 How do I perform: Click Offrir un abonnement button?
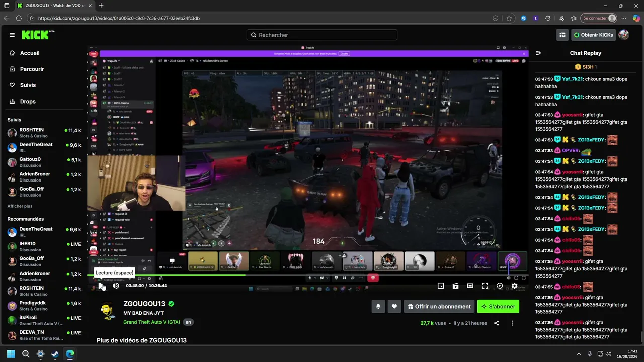tap(439, 306)
